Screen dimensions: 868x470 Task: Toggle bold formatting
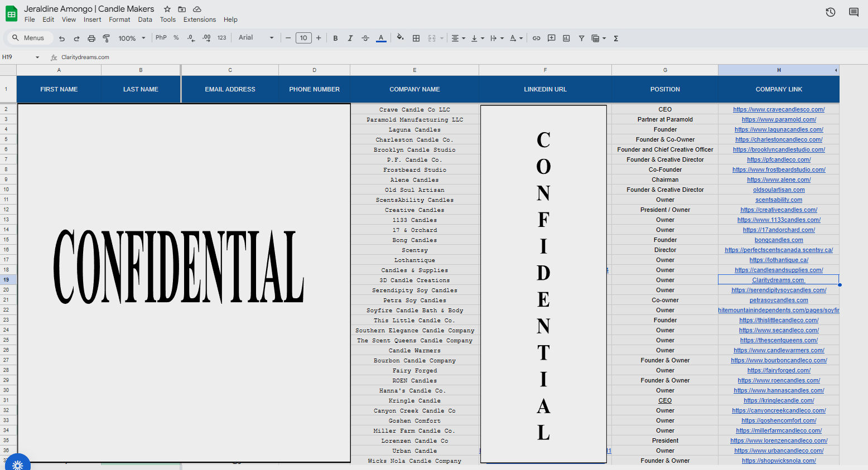point(335,38)
